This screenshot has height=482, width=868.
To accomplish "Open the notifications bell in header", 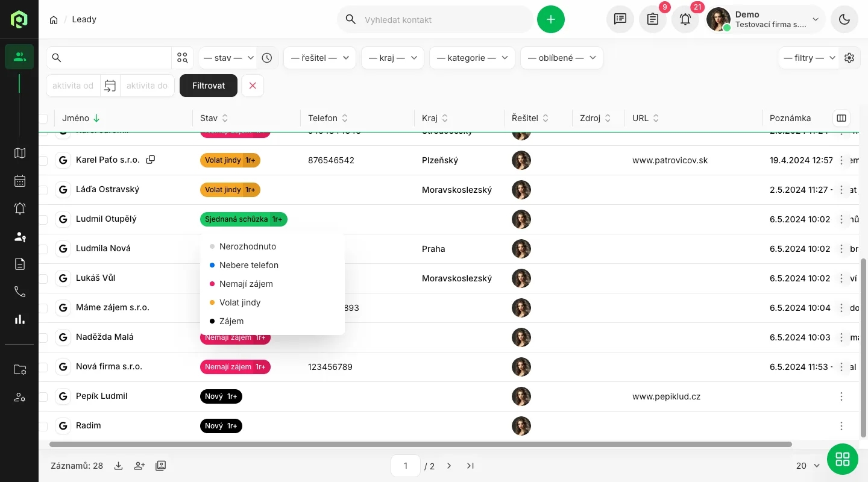I will click(x=685, y=19).
